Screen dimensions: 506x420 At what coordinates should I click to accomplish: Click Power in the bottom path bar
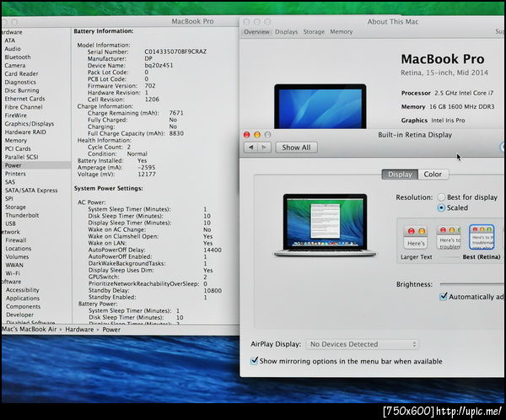click(x=111, y=330)
